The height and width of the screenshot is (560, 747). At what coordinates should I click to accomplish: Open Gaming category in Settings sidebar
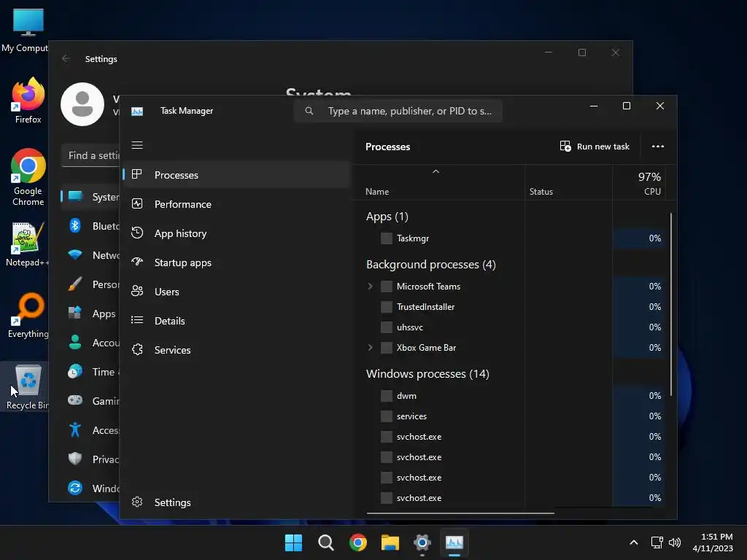point(90,401)
